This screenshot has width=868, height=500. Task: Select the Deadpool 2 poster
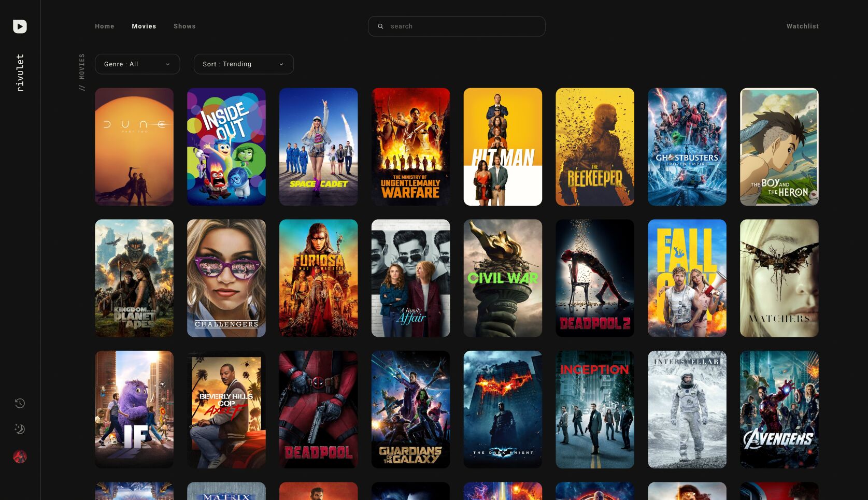pyautogui.click(x=595, y=278)
